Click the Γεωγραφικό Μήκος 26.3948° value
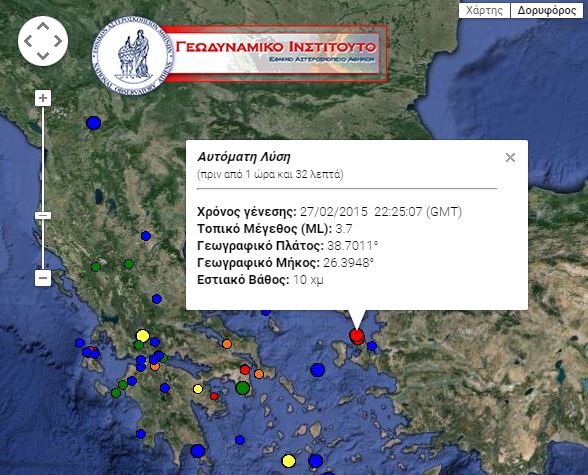Image resolution: width=588 pixels, height=475 pixels. pos(349,263)
